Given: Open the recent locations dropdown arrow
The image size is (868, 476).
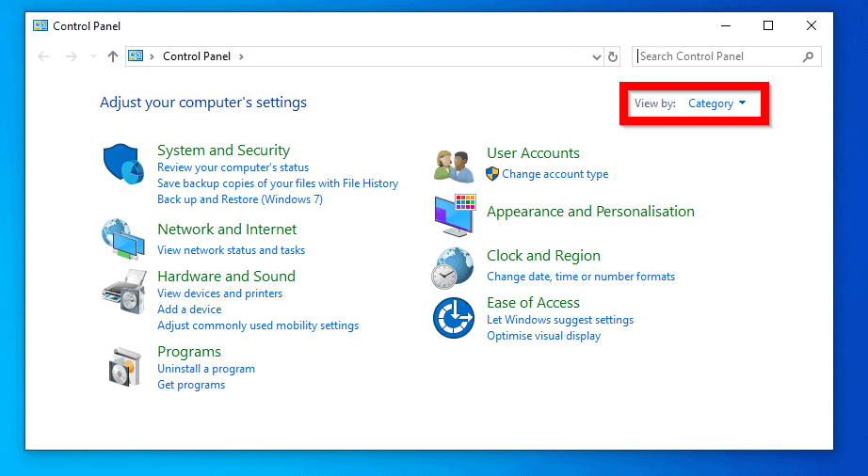Looking at the screenshot, I should tap(93, 56).
